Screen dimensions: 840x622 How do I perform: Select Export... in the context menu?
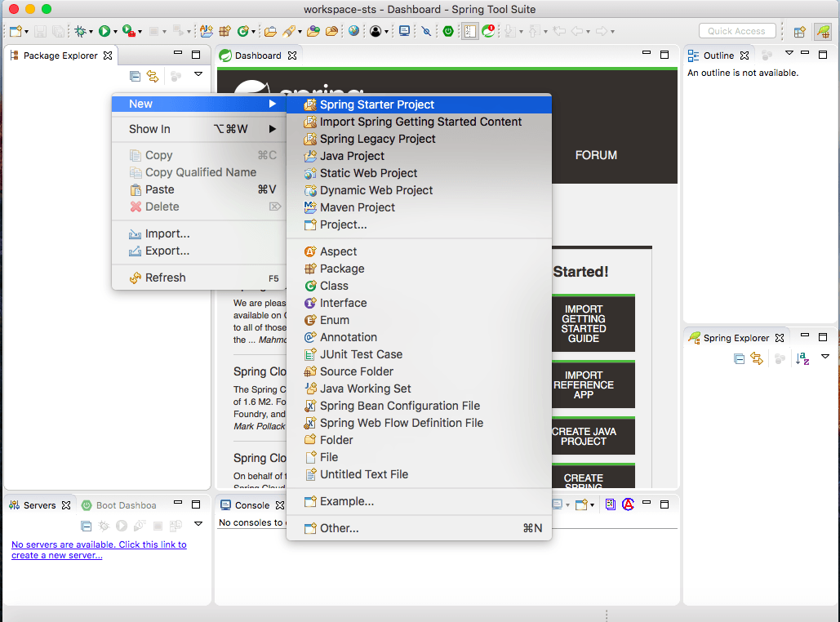tap(198, 251)
